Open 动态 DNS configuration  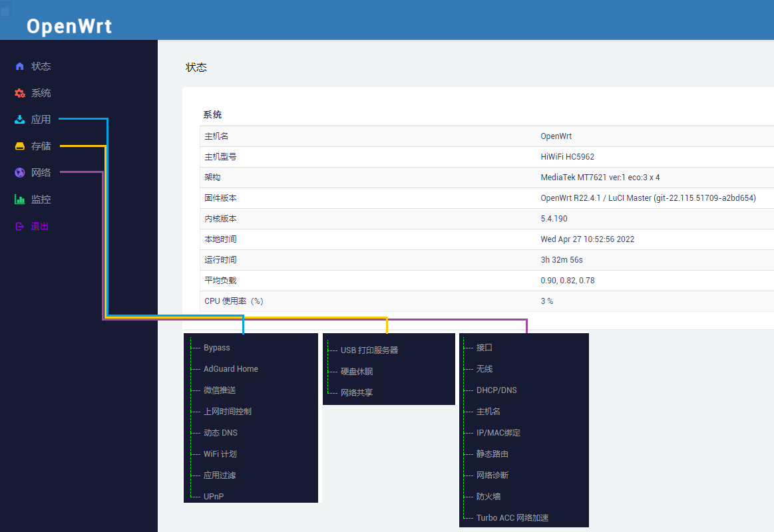point(222,432)
